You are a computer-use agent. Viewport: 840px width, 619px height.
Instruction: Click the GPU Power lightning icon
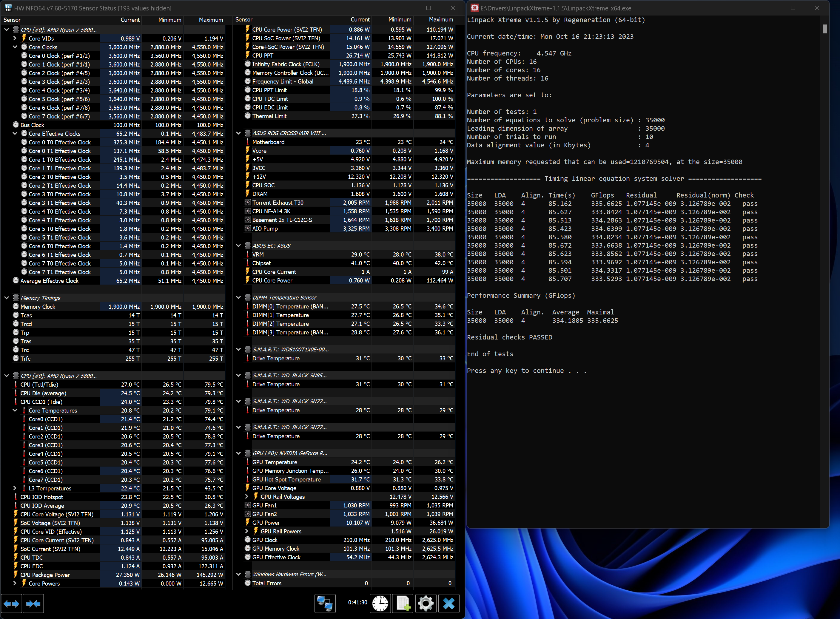pyautogui.click(x=247, y=522)
